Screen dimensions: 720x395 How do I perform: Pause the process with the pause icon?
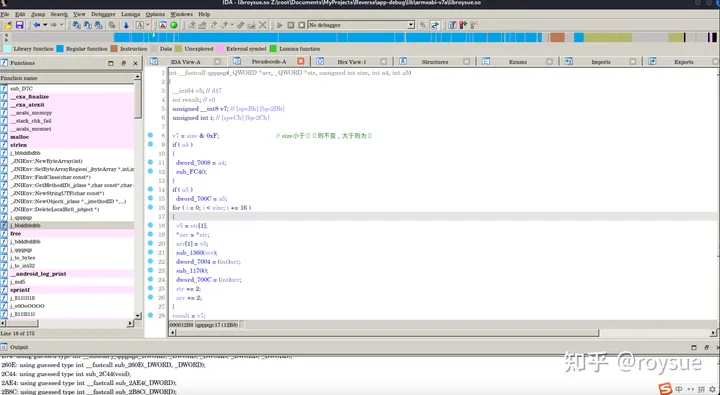tap(291, 25)
